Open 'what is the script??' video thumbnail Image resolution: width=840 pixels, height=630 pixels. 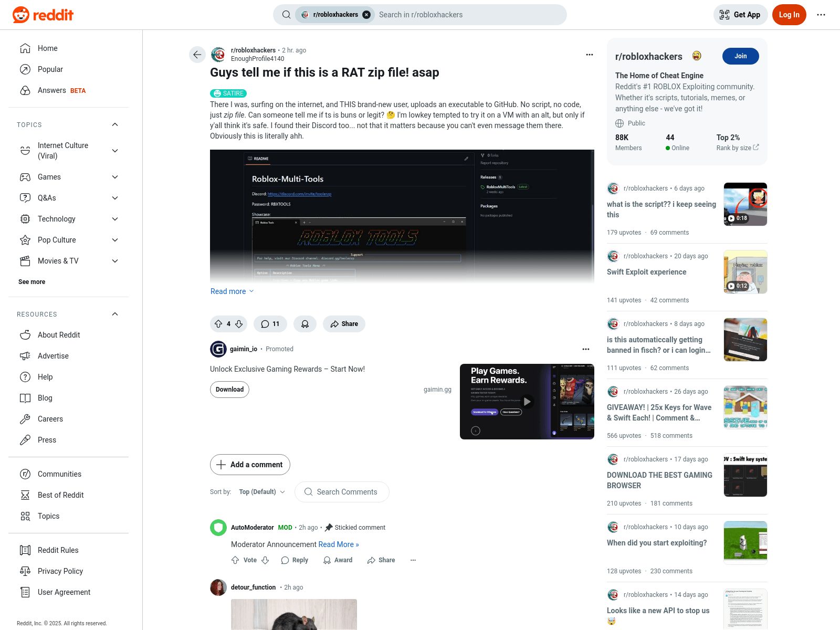[x=745, y=204]
